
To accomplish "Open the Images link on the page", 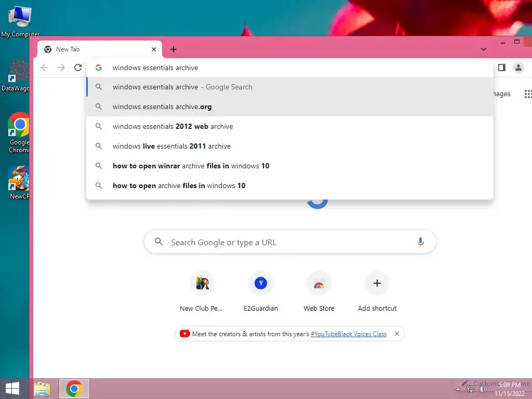I will coord(502,94).
